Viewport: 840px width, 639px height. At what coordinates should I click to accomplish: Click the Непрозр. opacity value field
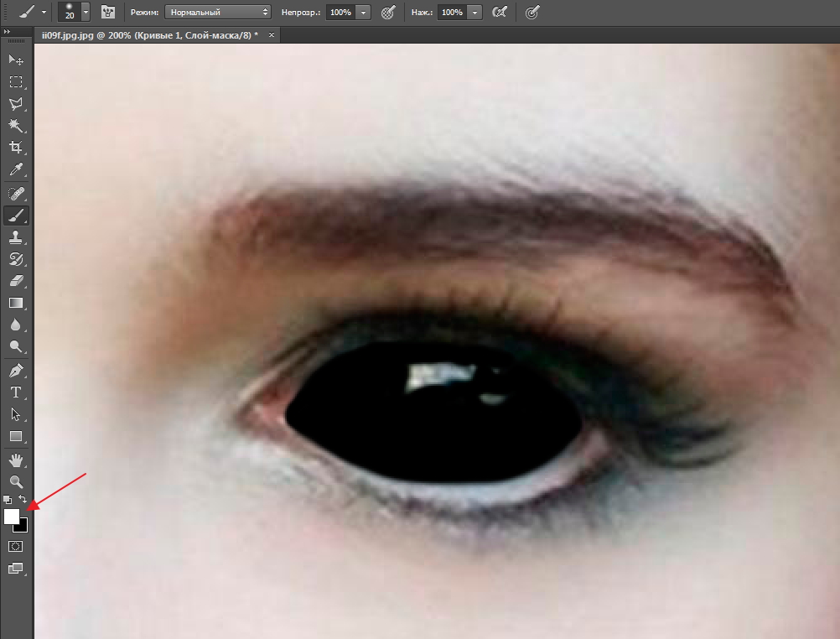pyautogui.click(x=340, y=12)
